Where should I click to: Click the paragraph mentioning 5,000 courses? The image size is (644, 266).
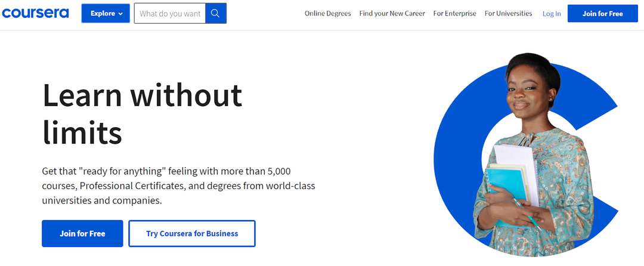click(179, 186)
